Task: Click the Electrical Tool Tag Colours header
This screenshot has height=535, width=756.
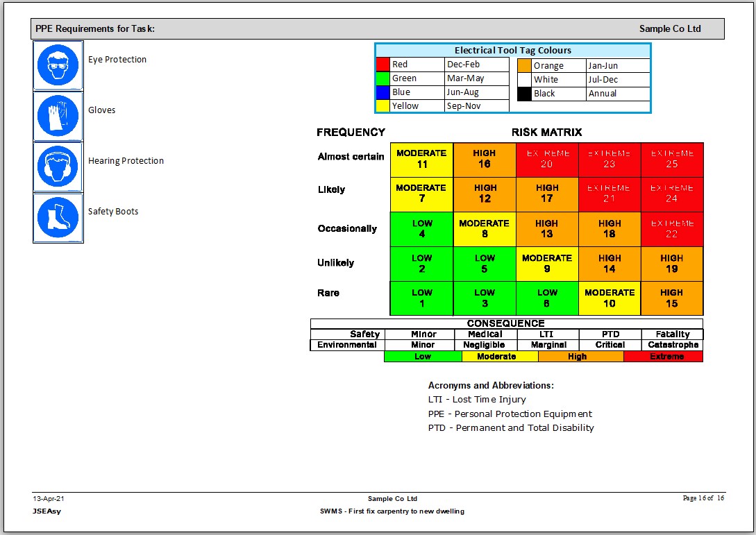Action: point(512,50)
